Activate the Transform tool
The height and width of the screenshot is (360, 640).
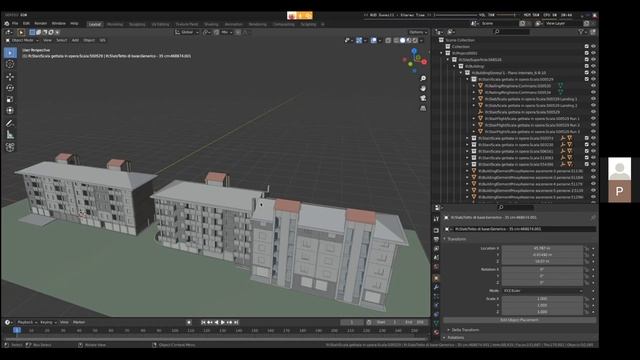click(10, 111)
